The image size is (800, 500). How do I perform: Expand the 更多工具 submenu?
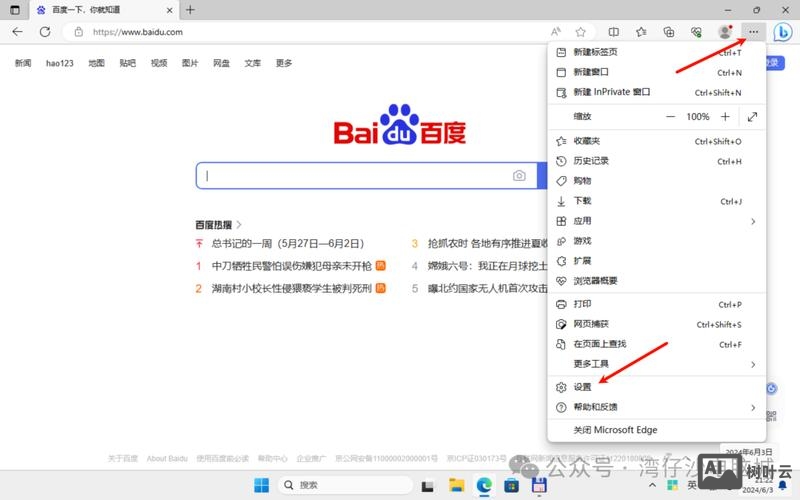coord(656,364)
